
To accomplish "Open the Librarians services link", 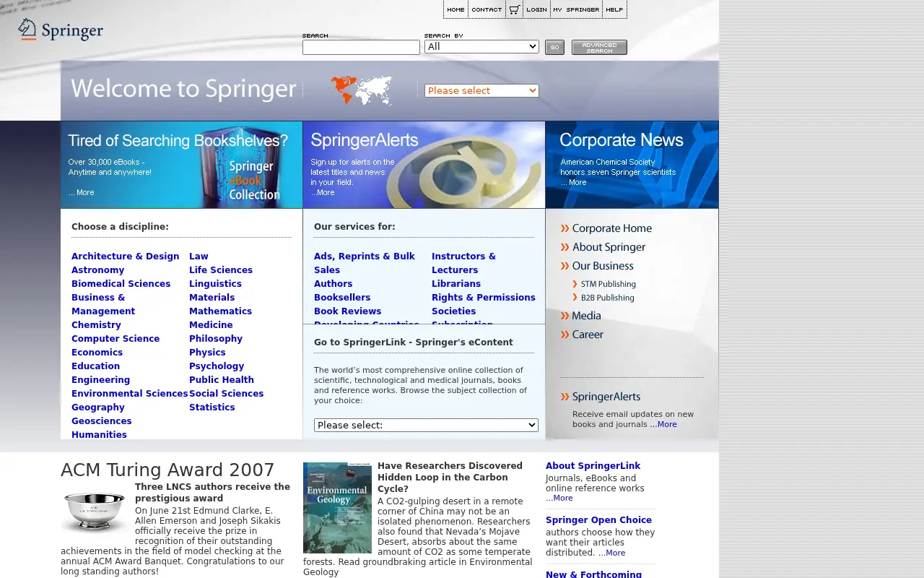I will (456, 284).
